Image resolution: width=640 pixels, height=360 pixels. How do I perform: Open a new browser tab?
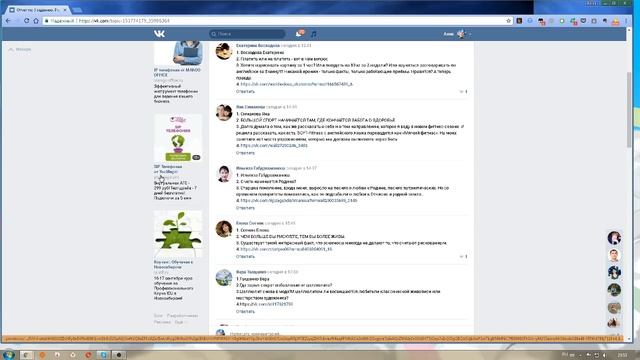point(78,9)
